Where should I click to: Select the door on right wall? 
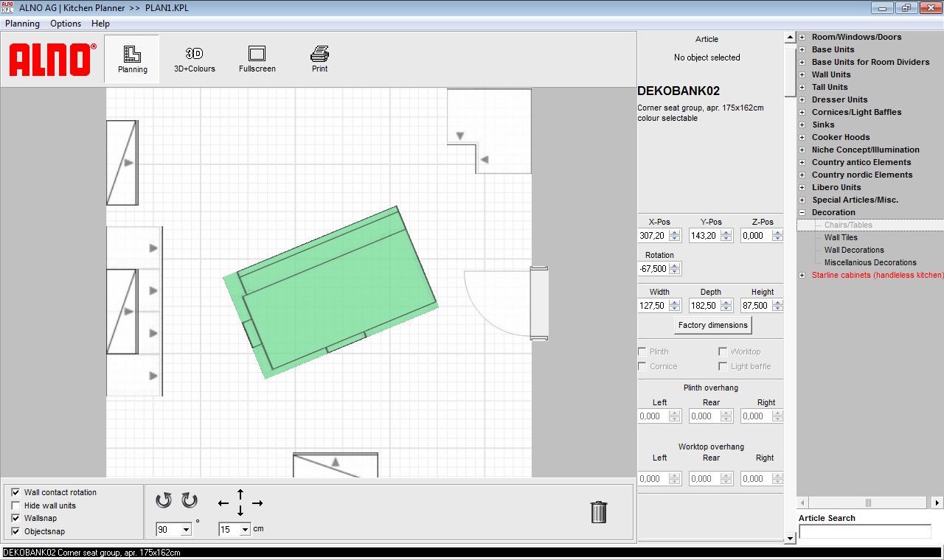[x=507, y=304]
